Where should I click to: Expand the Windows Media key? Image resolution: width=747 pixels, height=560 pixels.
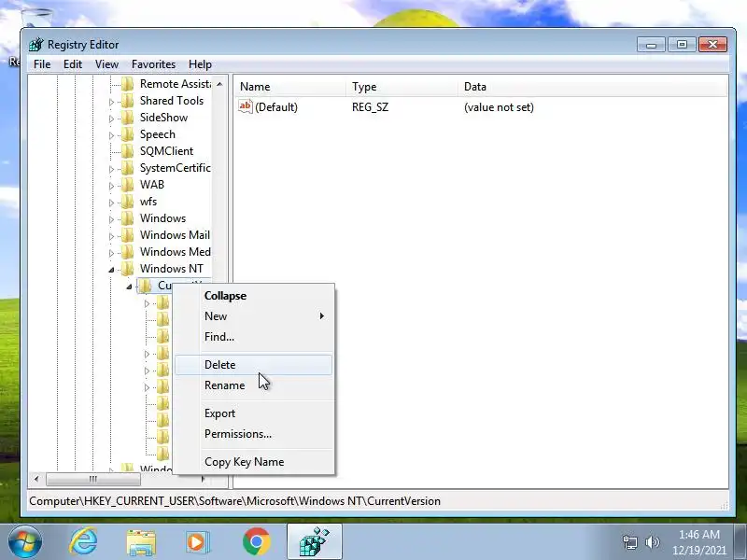111,252
